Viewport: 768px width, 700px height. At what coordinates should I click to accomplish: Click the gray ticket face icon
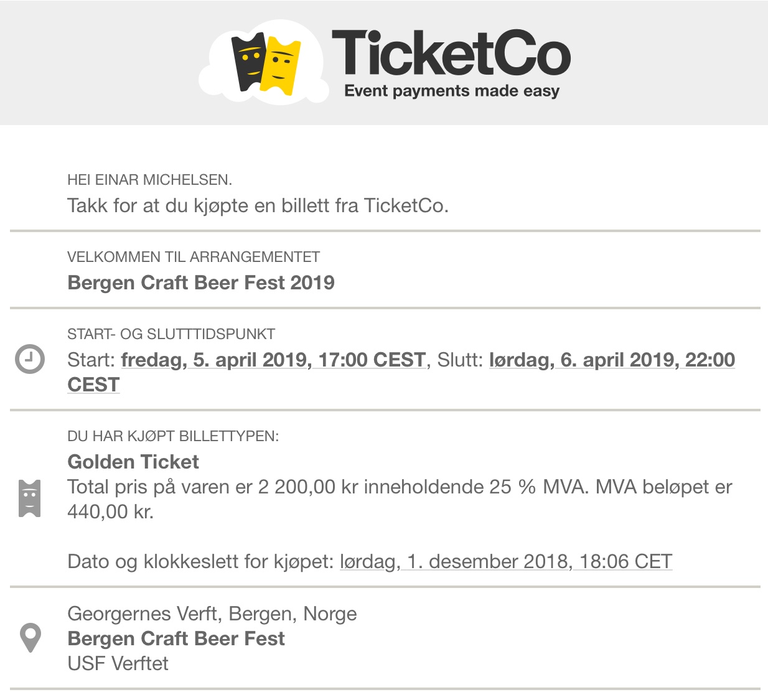[x=29, y=498]
